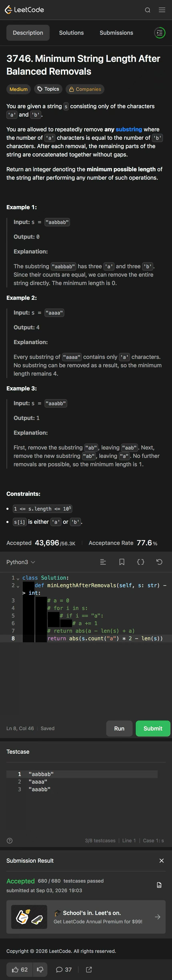This screenshot has width=172, height=980.
Task: Bookmark the code with bookmark icon
Action: [x=122, y=562]
